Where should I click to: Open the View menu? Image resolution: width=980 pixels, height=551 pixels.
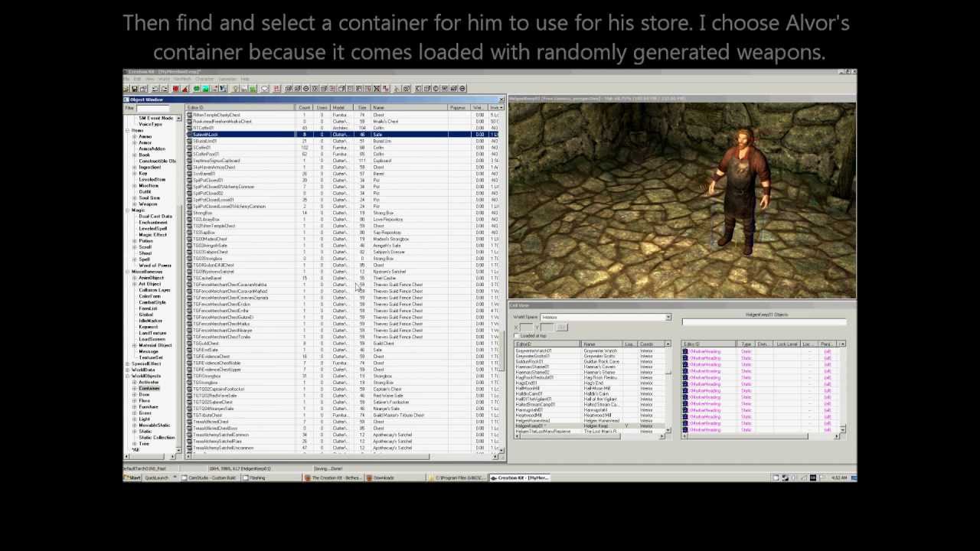(149, 79)
